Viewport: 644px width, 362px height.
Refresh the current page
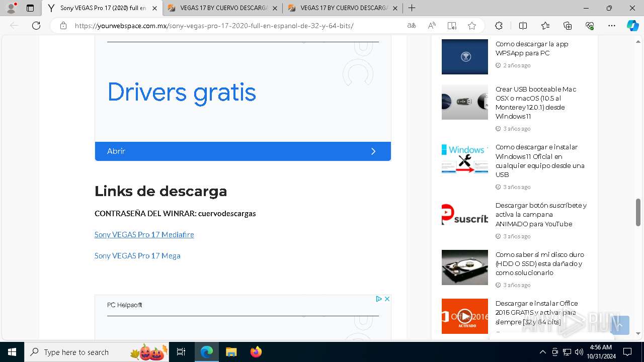click(x=36, y=26)
